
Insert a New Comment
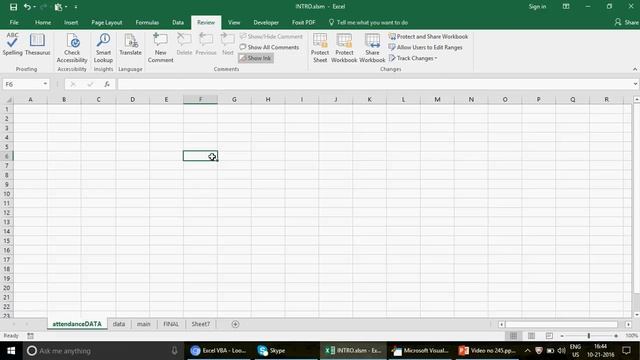160,48
